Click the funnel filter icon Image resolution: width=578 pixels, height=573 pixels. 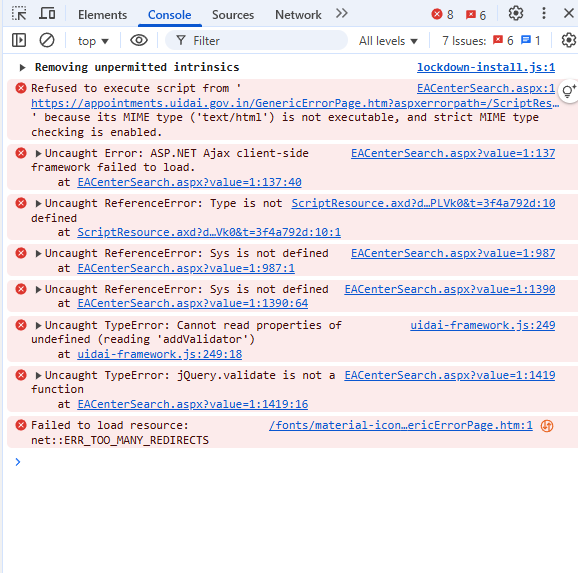(x=181, y=40)
